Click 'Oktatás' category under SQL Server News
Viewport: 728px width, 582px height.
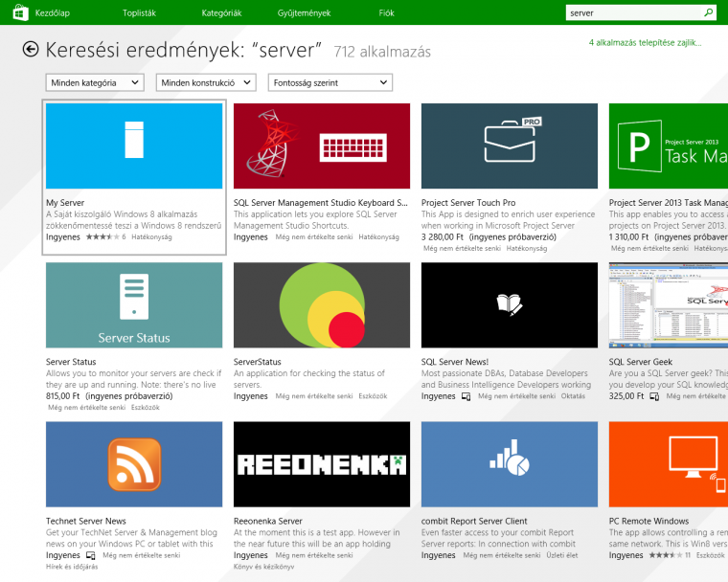573,396
